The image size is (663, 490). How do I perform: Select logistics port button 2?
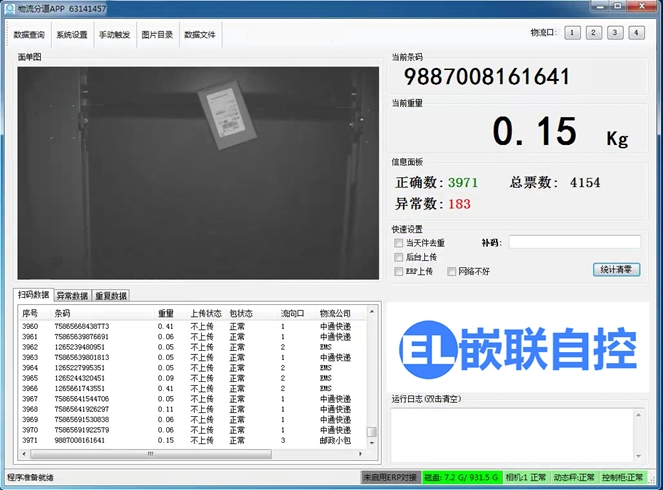[593, 33]
